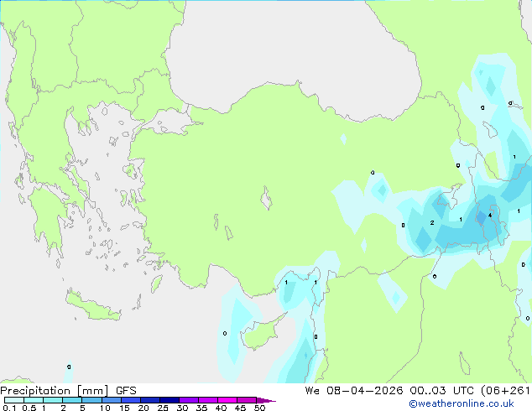This screenshot has height=411, width=532.
Task: Click the '35' legend label
Action: pyautogui.click(x=201, y=408)
